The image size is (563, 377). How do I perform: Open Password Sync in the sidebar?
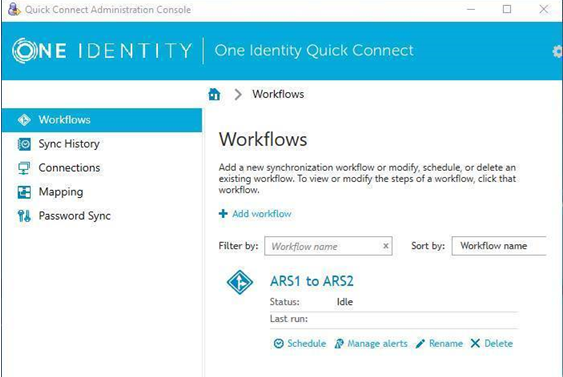coord(75,216)
